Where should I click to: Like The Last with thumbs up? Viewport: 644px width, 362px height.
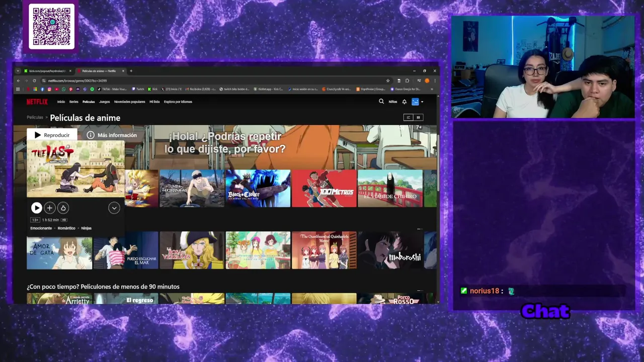click(x=63, y=208)
